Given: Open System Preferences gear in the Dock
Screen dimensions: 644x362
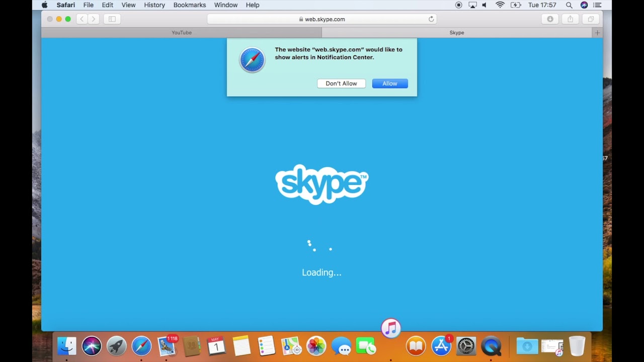Looking at the screenshot, I should coord(466,346).
